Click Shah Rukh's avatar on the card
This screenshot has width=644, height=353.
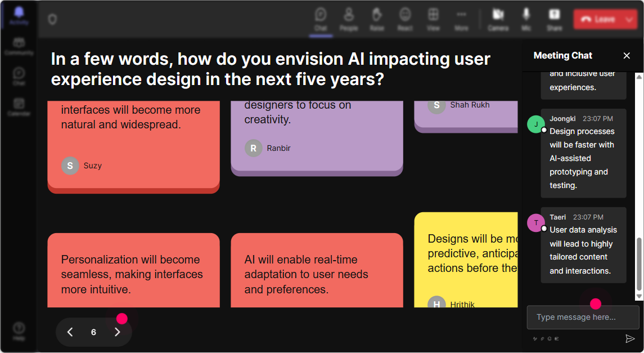(x=436, y=105)
